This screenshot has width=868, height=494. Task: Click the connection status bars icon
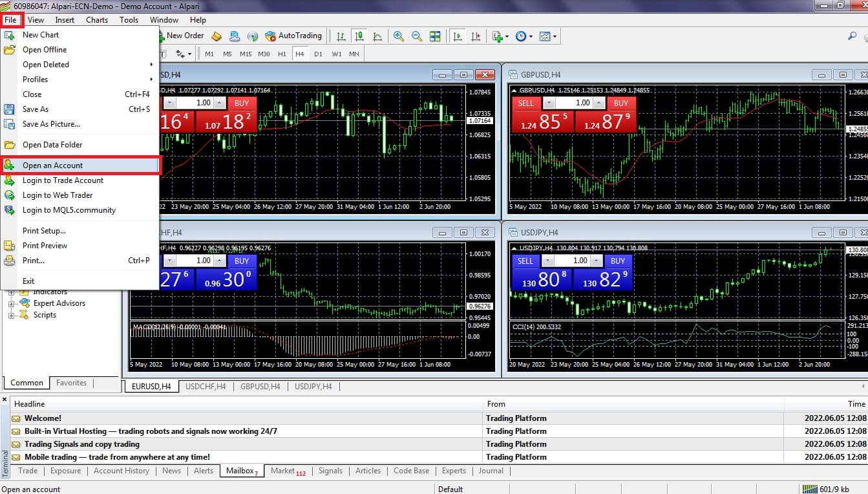pyautogui.click(x=809, y=489)
